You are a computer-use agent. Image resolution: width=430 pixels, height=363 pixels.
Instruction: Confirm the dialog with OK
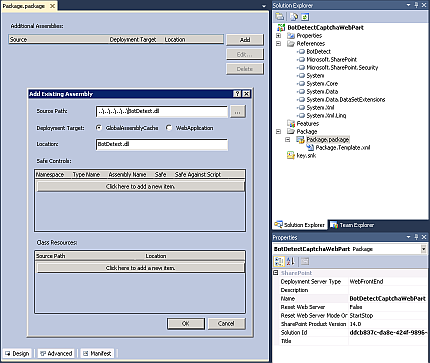tap(186, 324)
